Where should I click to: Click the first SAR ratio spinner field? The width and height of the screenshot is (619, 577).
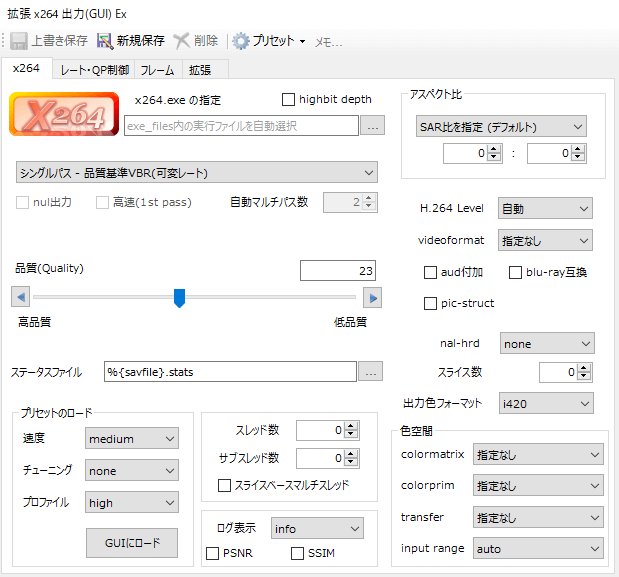coord(473,154)
